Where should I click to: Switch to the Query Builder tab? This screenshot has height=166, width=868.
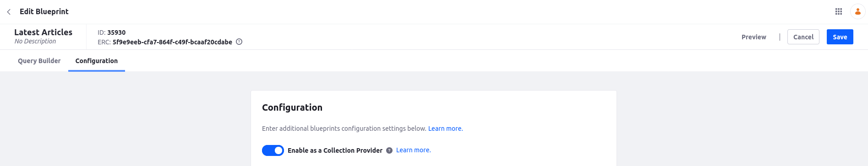point(39,61)
